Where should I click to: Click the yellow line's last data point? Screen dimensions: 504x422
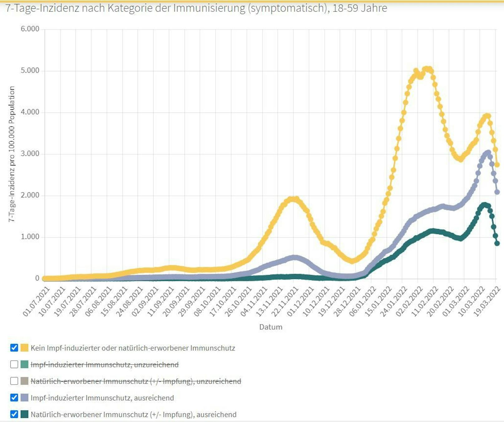click(x=497, y=165)
